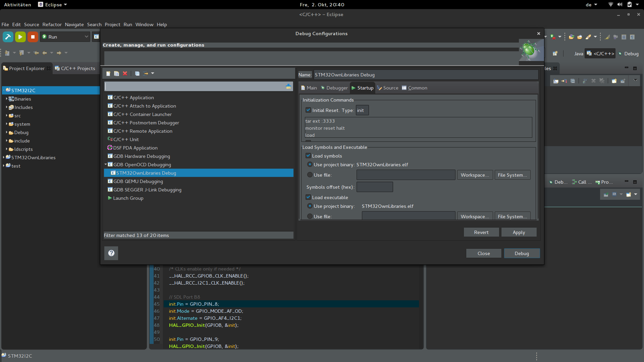
Task: Click the red Stop button in the toolbar
Action: [33, 37]
